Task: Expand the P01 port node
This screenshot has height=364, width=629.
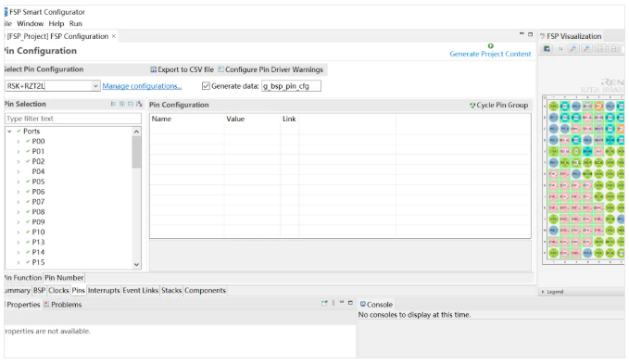Action: (19, 152)
